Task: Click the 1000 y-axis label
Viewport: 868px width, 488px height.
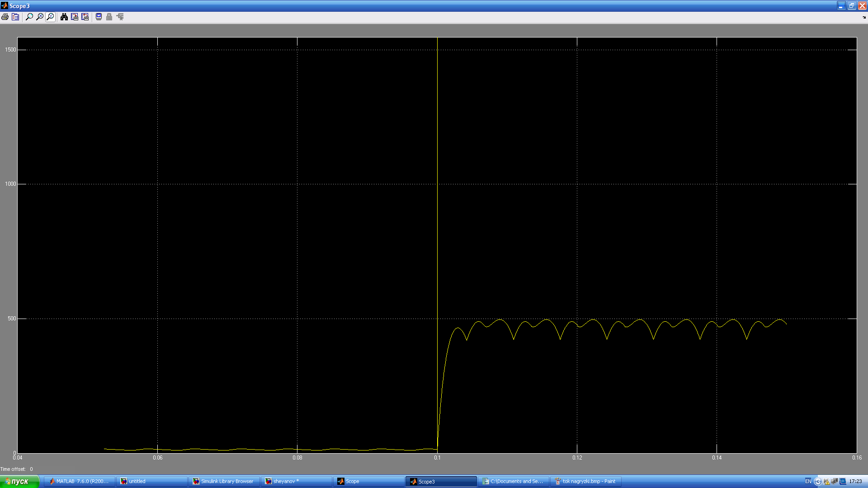Action: tap(10, 184)
